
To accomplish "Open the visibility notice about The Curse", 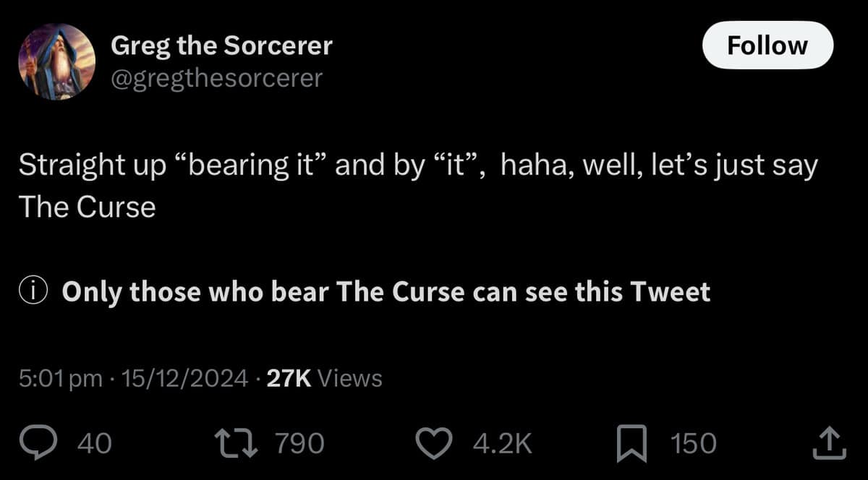I will coord(387,292).
